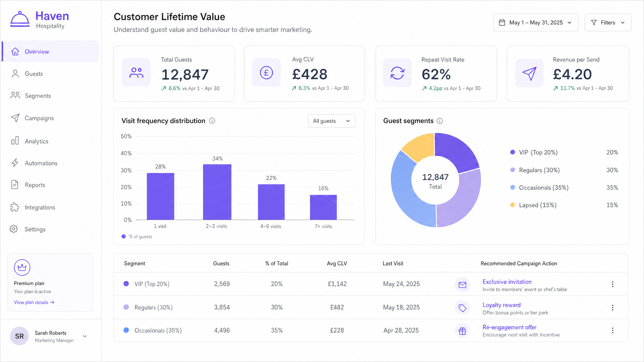Click the Integrations puzzle piece icon
This screenshot has width=644, height=362.
point(15,207)
